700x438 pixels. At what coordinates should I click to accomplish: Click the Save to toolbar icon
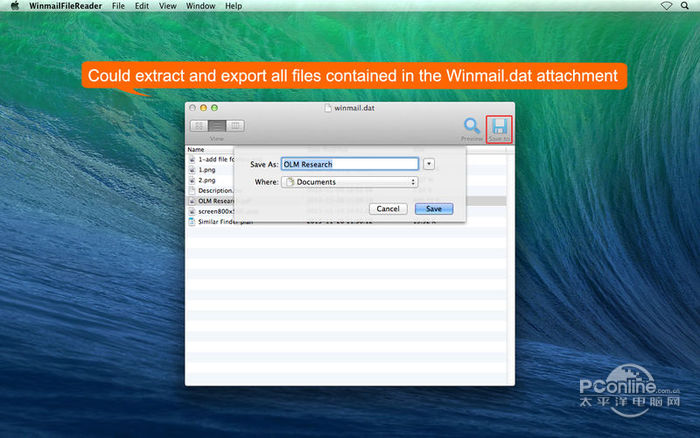pyautogui.click(x=498, y=128)
